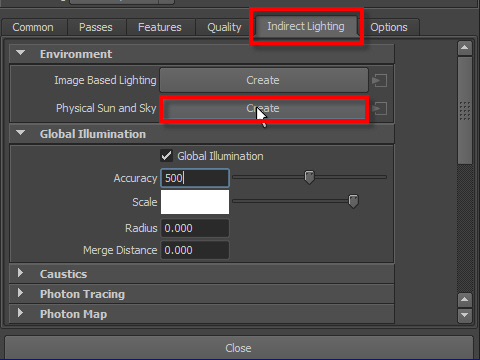This screenshot has width=480, height=360.
Task: Collapse the Environment section
Action: click(x=21, y=53)
